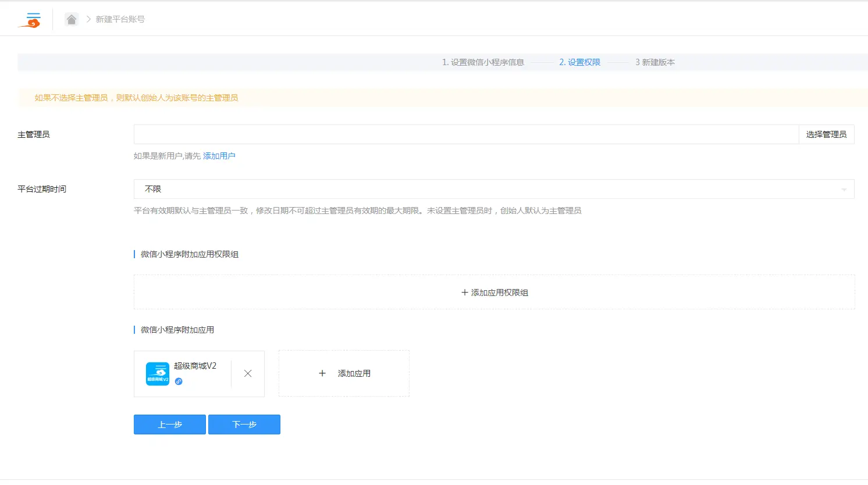Click the orange default-admin notice text

click(136, 98)
